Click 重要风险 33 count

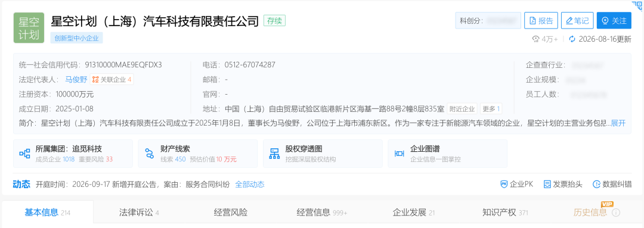coord(95,160)
